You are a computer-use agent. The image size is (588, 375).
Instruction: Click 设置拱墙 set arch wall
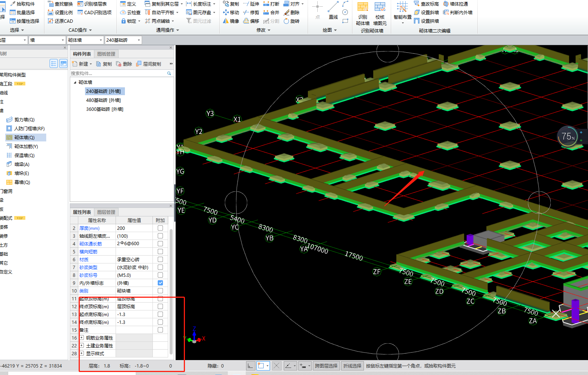pos(426,21)
